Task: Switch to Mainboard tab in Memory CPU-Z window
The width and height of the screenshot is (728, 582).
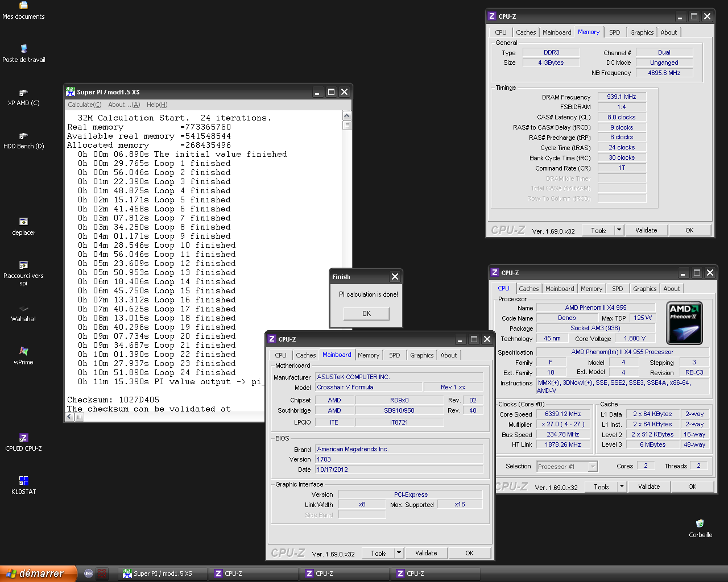Action: [557, 32]
